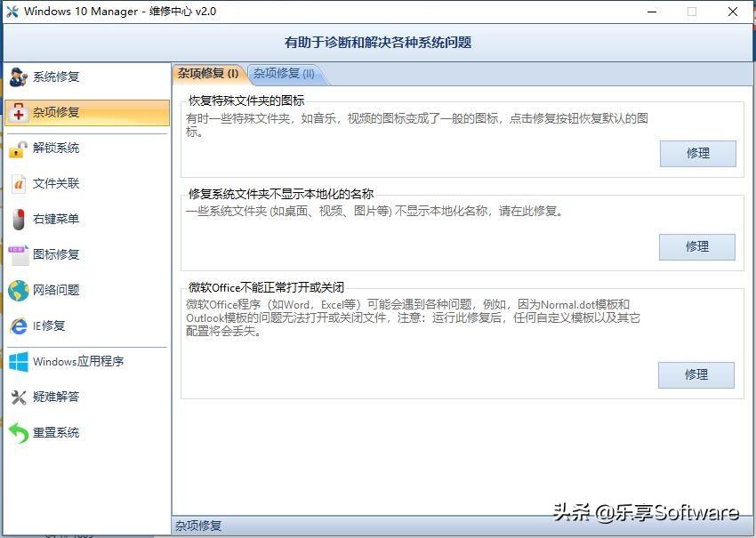
Task: Click the 右键菜单 mouse icon
Action: coord(19,220)
